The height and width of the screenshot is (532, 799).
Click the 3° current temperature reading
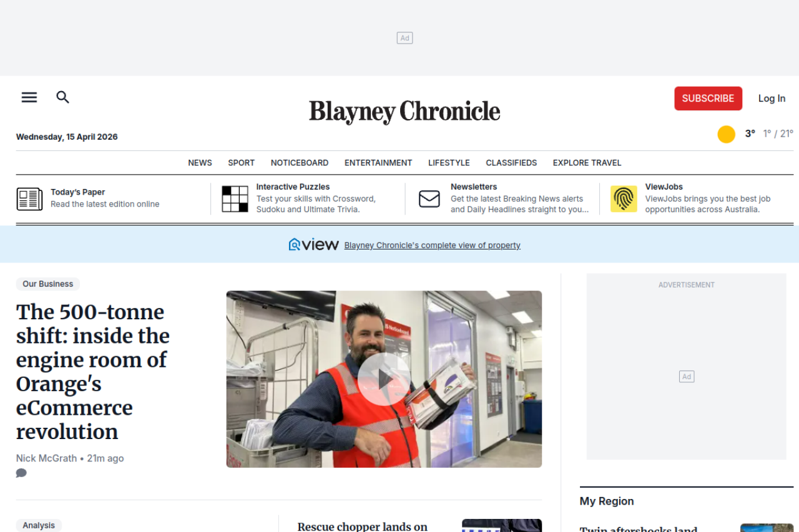(750, 133)
